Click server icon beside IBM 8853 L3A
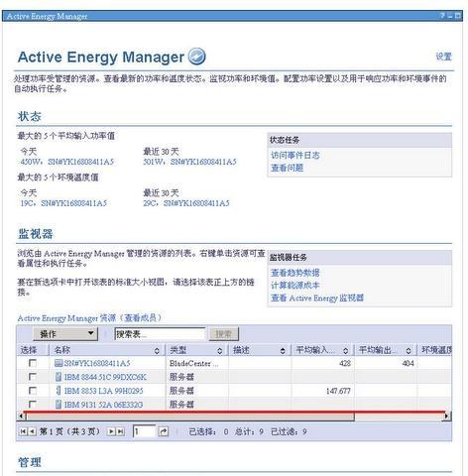Viewport: 468px width, 476px height. 58,391
